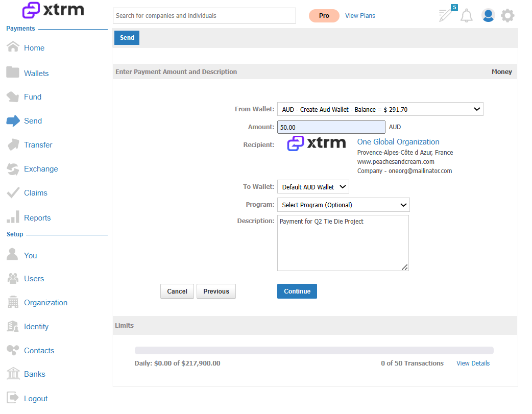Viewport: 532px width, 414px height.
Task: Click the Users group icon
Action: (13, 279)
